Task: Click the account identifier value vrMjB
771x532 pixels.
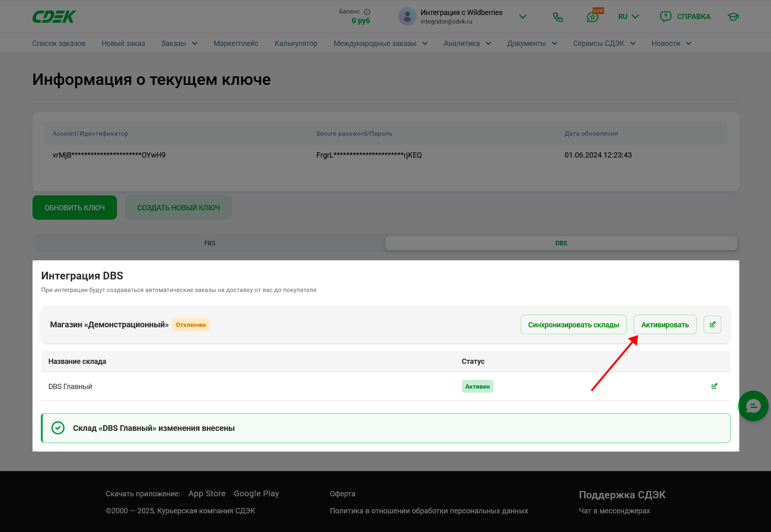Action: (x=109, y=155)
